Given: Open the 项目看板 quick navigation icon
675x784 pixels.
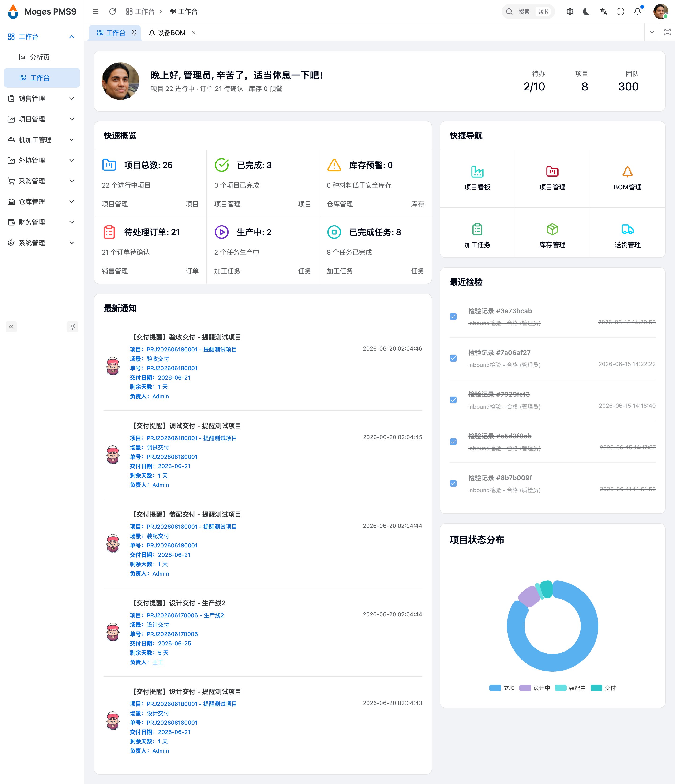Looking at the screenshot, I should [x=477, y=172].
